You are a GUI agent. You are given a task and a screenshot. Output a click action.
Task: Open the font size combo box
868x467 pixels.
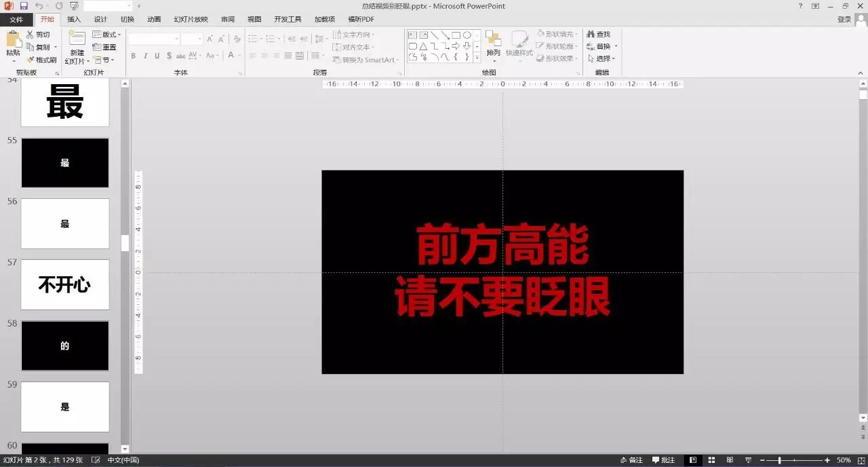pos(192,39)
